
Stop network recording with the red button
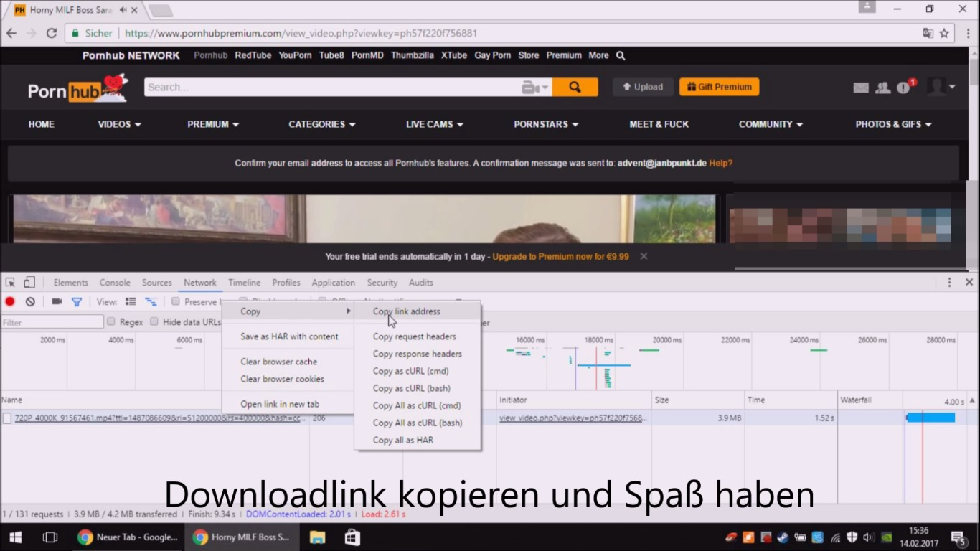[10, 302]
